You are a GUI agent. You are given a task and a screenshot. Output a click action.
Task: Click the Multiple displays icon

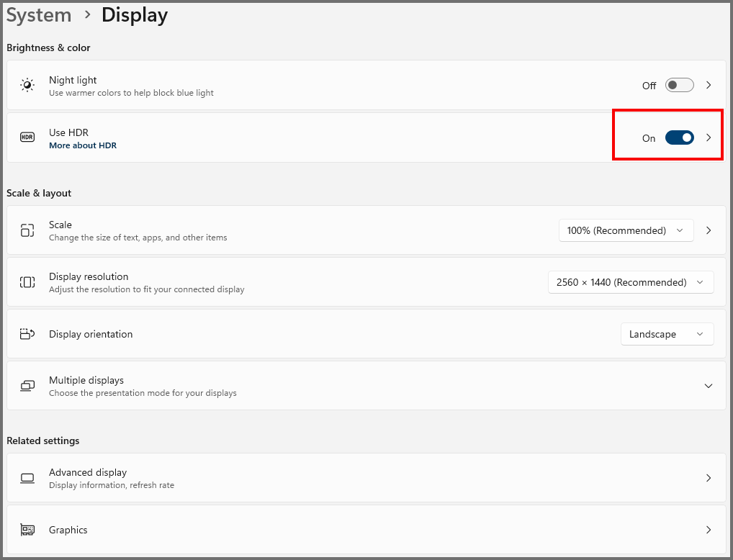pos(27,386)
